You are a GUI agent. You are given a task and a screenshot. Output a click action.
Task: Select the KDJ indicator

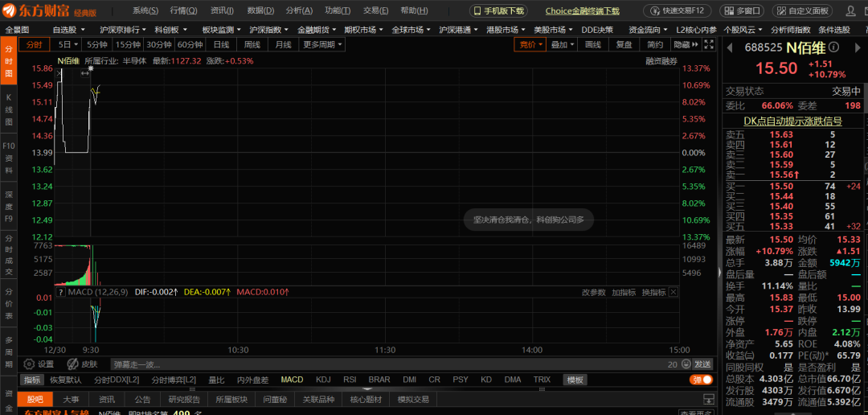(323, 380)
